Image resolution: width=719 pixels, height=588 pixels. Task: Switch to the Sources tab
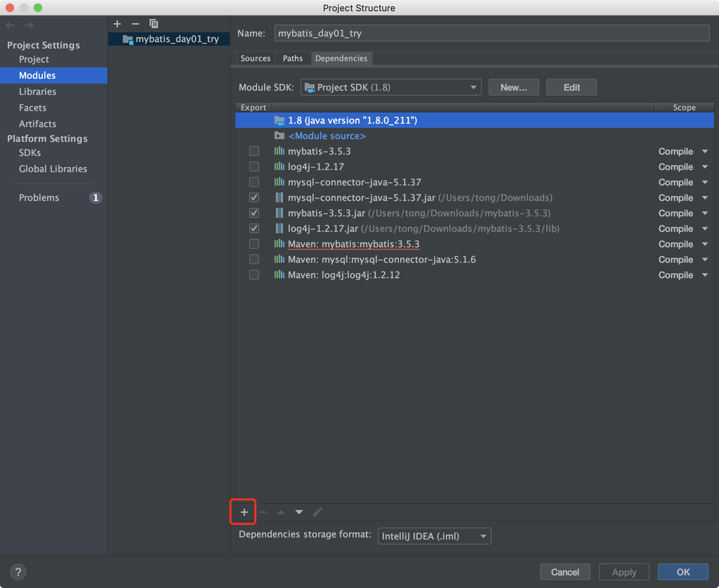[x=256, y=58]
